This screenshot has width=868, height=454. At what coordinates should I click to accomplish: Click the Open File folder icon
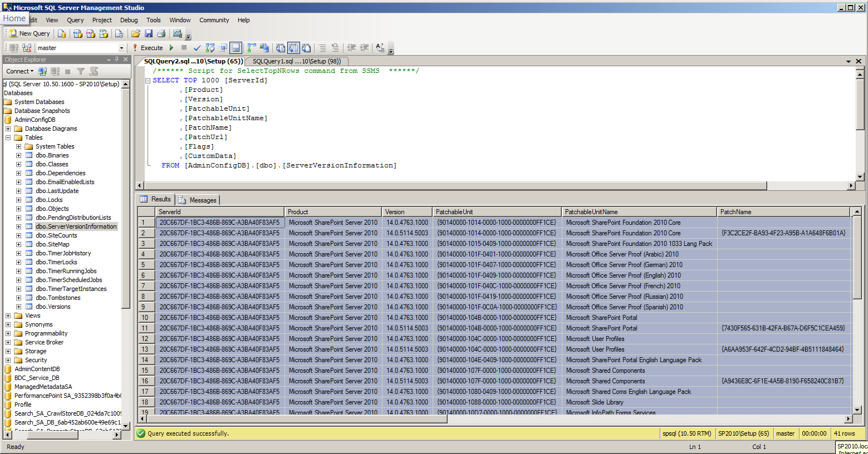point(136,33)
